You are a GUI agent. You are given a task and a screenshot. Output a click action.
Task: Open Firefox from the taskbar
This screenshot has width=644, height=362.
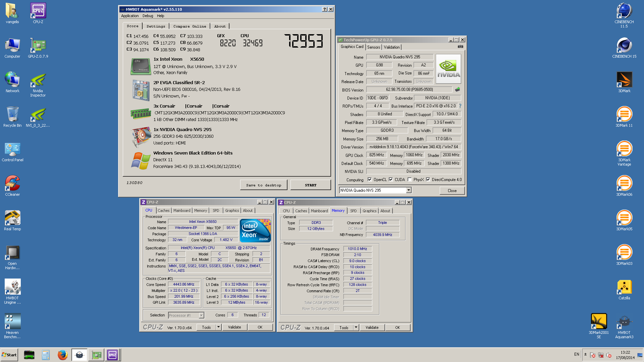pyautogui.click(x=62, y=355)
